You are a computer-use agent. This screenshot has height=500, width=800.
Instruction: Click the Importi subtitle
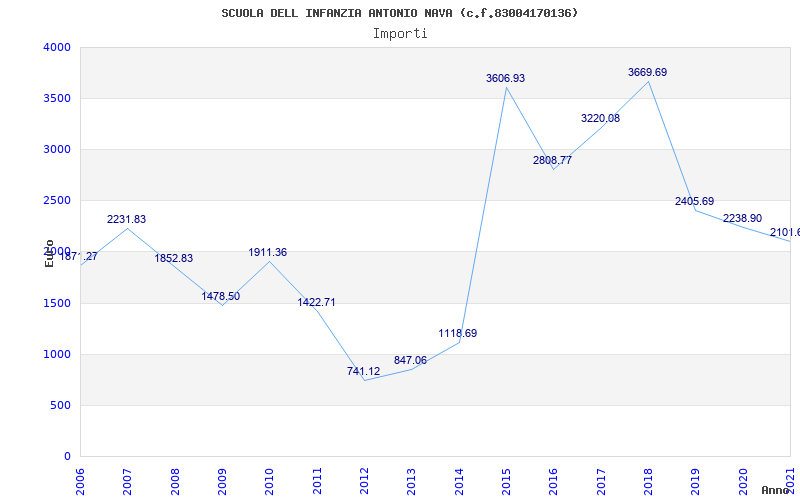coord(400,34)
